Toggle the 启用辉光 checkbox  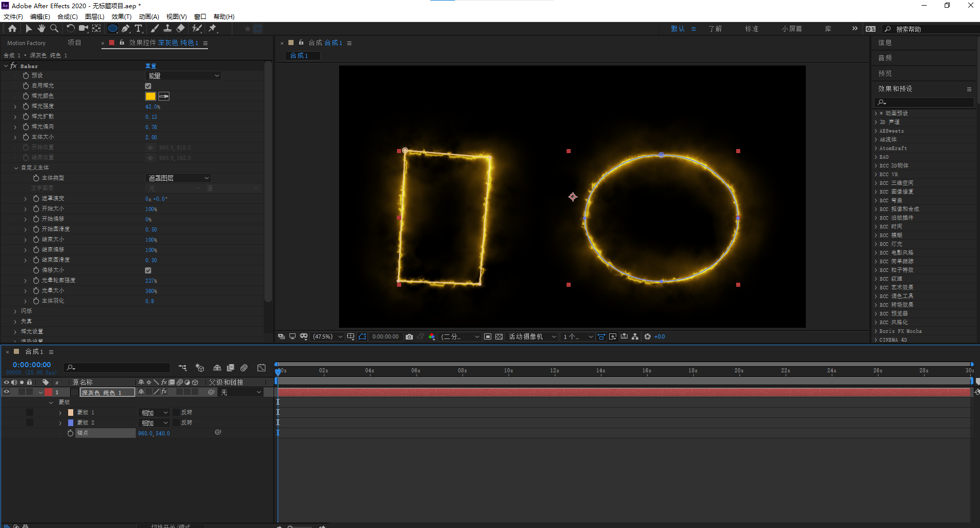click(148, 86)
